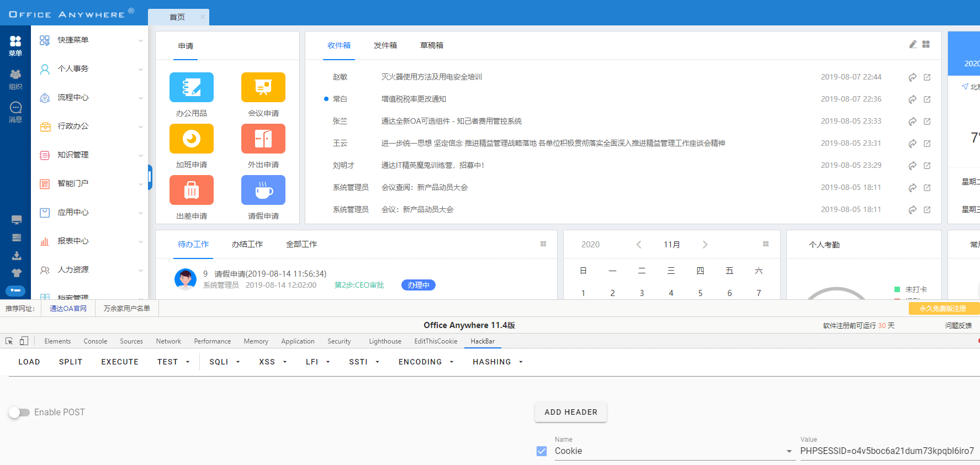Click the inbox edit pencil icon

pyautogui.click(x=913, y=45)
